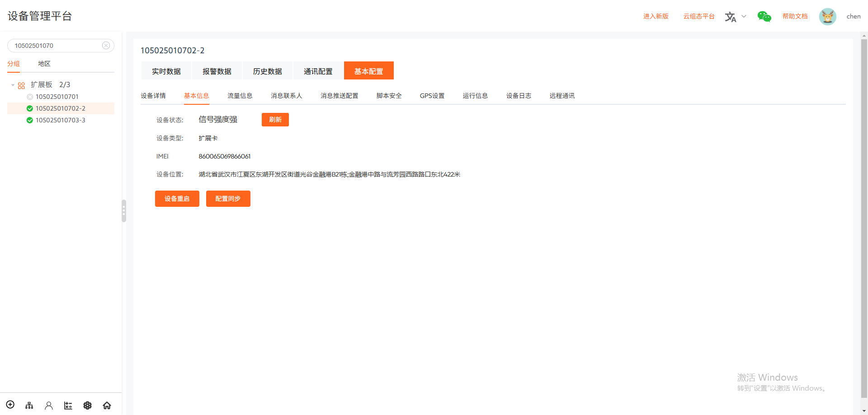This screenshot has width=868, height=415.
Task: Select the 基本配置 tab
Action: [x=369, y=71]
